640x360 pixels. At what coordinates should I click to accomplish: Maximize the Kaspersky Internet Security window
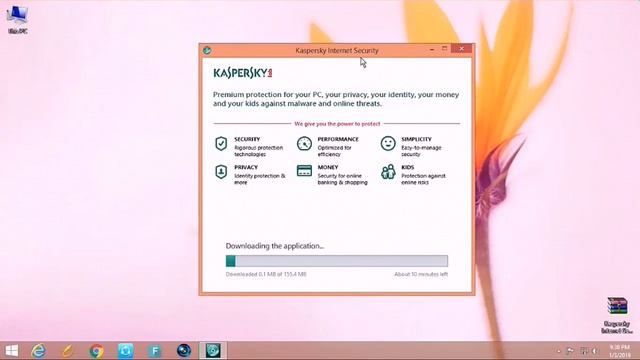[x=444, y=49]
